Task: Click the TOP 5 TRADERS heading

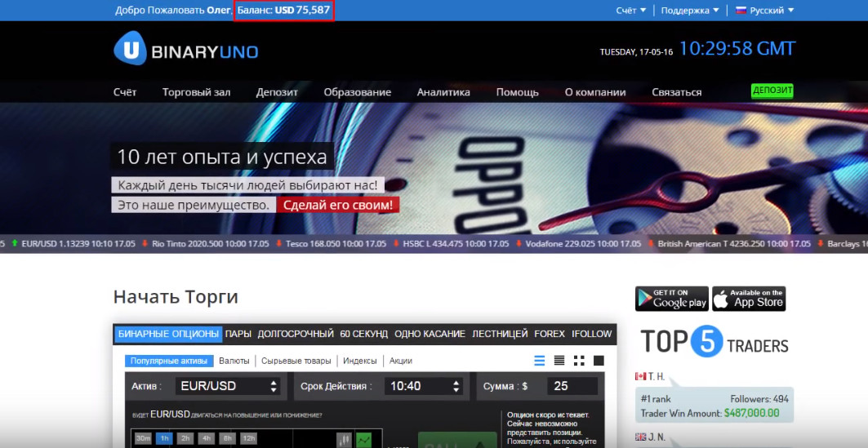Action: pos(714,343)
